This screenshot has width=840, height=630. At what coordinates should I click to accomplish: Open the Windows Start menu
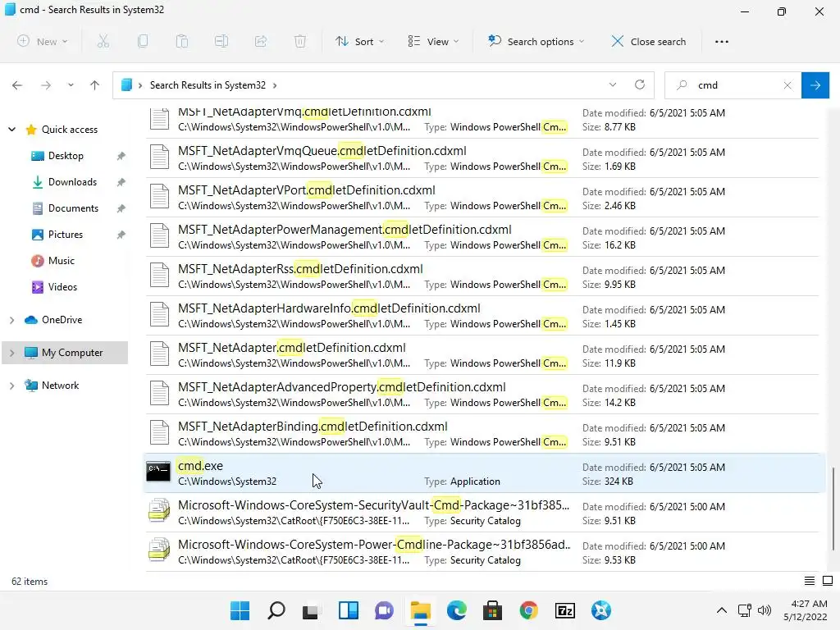click(x=240, y=610)
